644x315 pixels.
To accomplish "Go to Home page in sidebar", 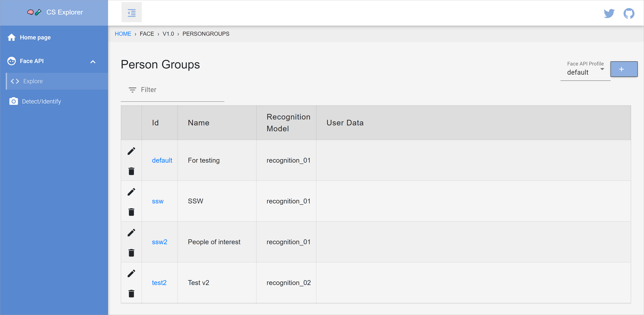I will point(35,37).
